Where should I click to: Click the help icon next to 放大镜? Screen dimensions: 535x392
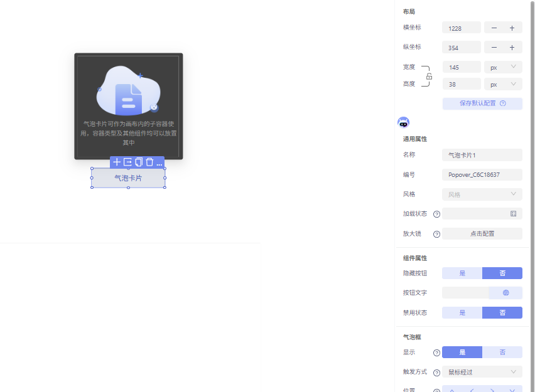(436, 234)
